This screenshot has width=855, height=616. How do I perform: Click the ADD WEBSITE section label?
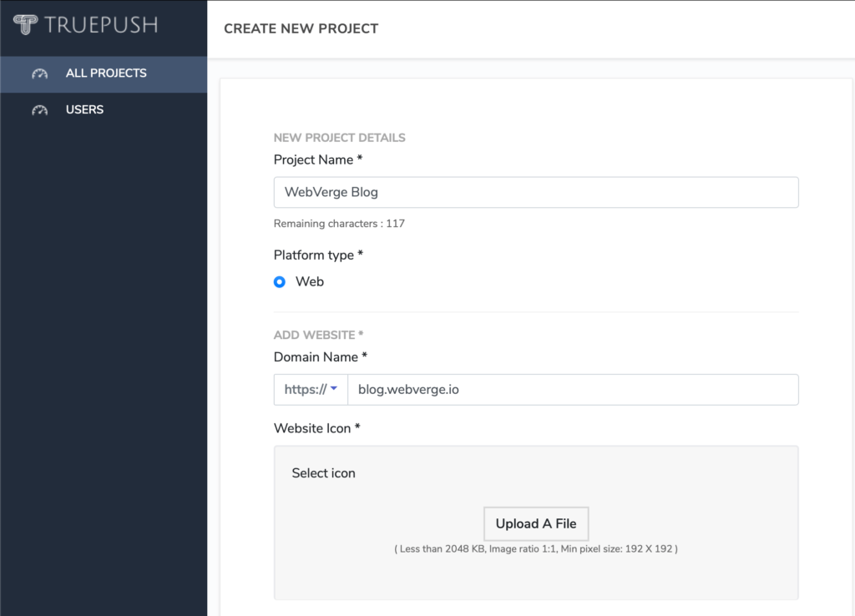317,335
